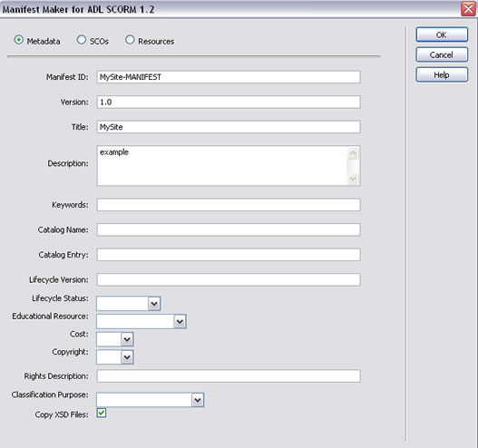Focus the Manifest ID text field

[229, 77]
